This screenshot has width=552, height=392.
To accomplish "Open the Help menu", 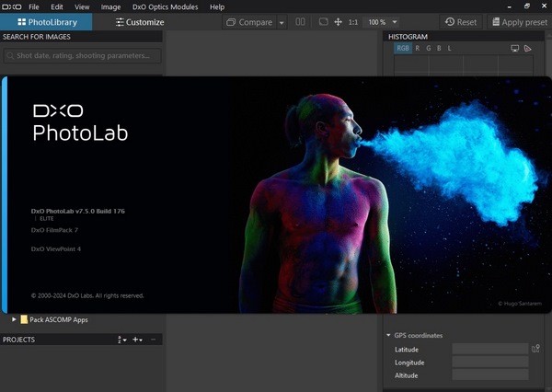I will click(217, 6).
